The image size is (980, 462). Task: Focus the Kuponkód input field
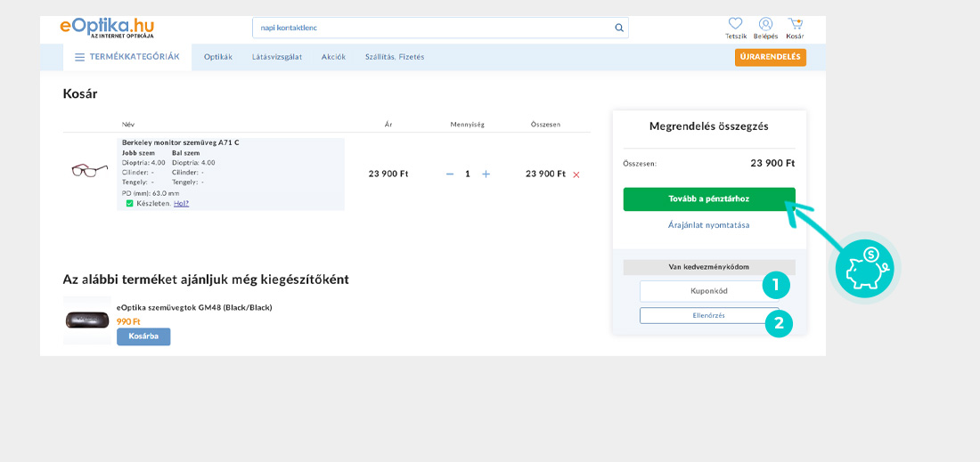(709, 291)
